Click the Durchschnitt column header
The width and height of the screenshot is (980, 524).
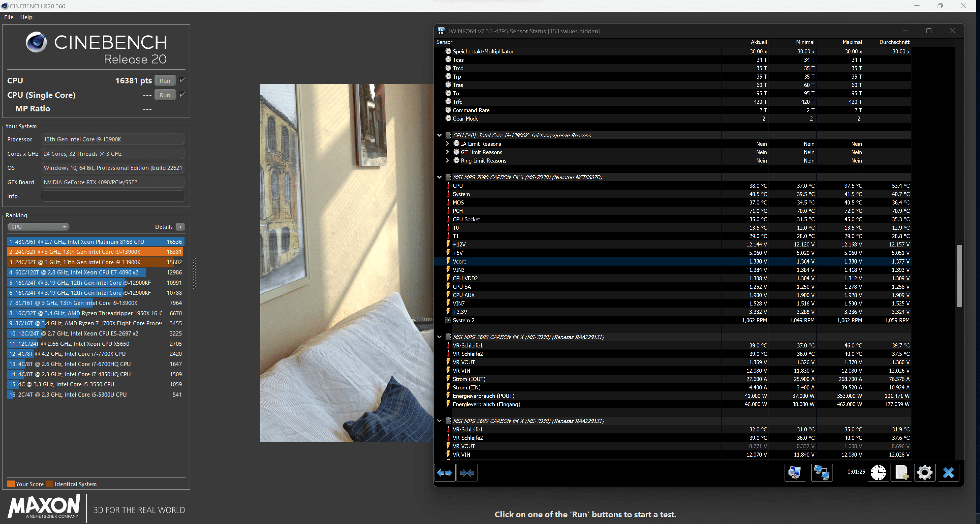(x=894, y=42)
